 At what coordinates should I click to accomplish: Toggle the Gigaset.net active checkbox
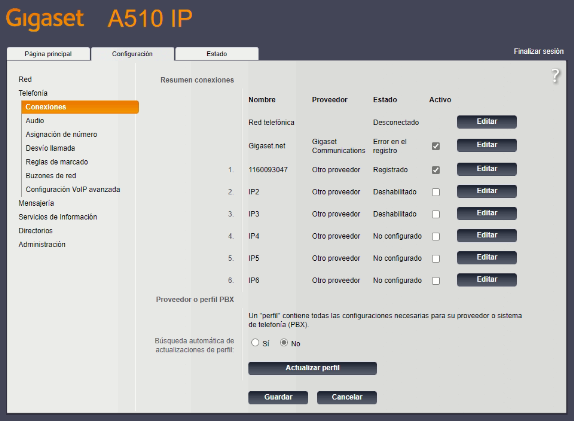click(436, 146)
